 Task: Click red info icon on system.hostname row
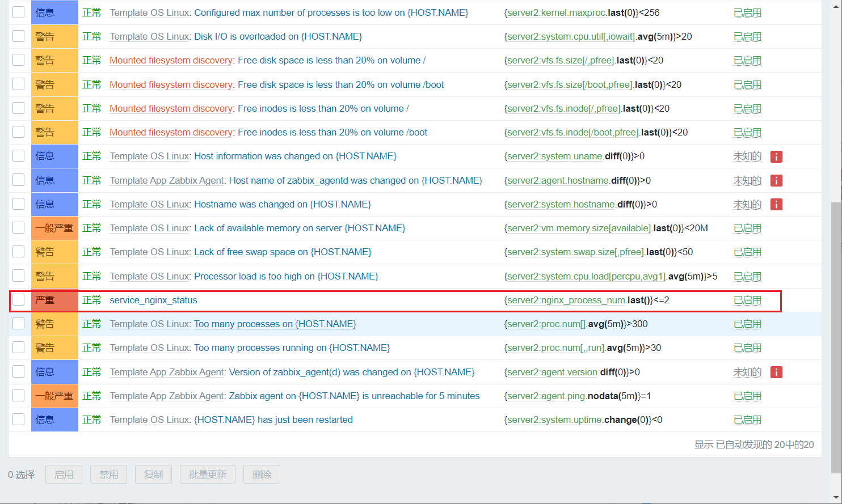776,204
